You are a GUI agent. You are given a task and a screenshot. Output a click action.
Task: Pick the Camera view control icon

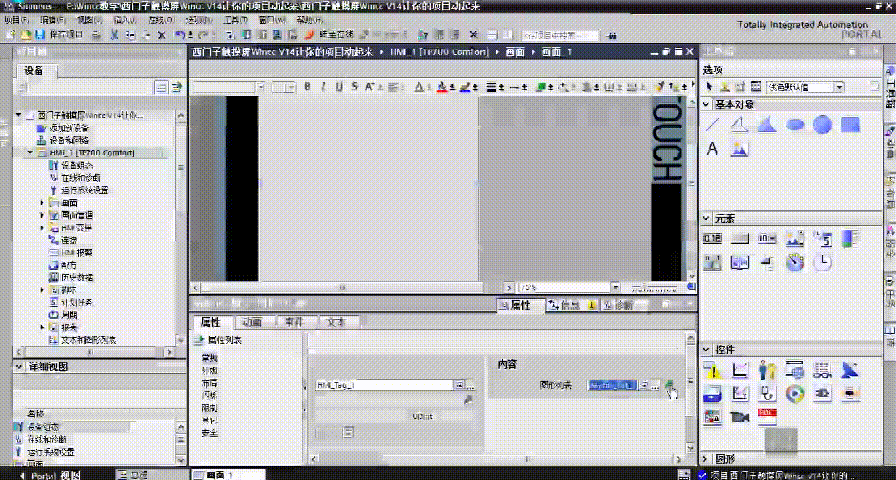point(739,417)
